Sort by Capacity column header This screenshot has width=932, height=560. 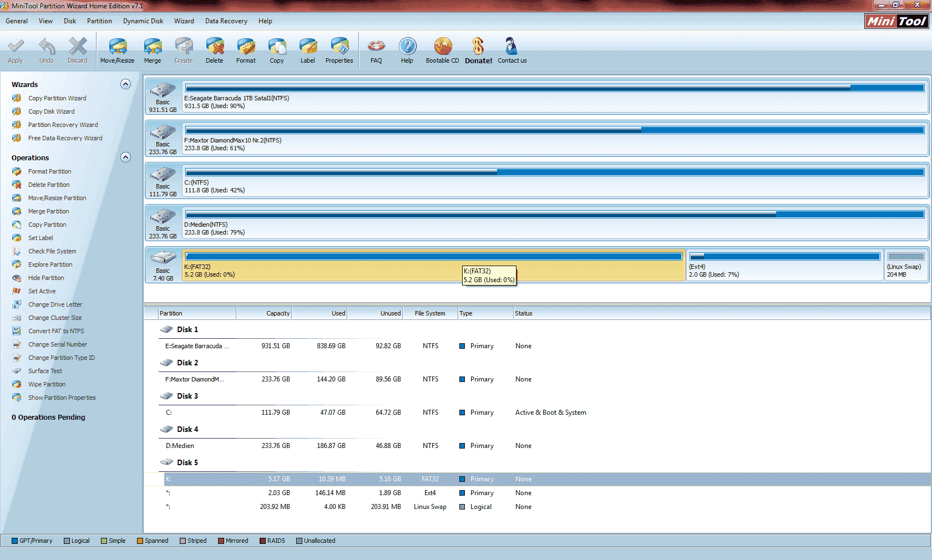pos(264,313)
